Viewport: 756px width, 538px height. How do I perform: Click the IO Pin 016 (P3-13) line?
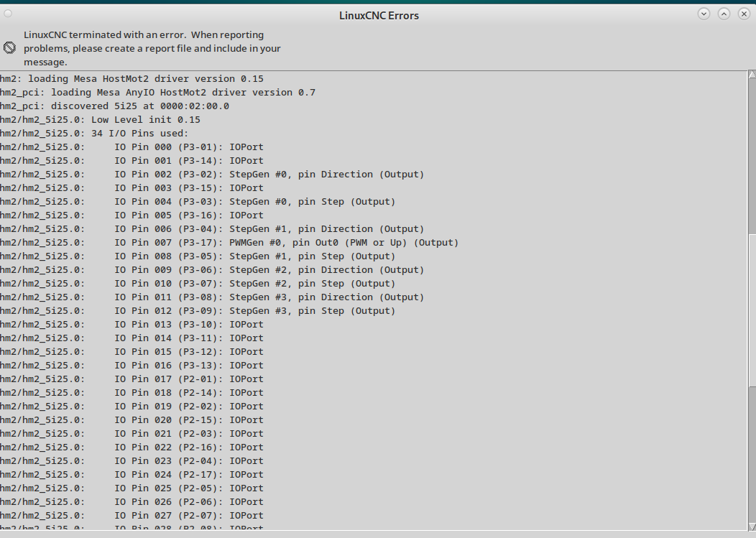132,366
